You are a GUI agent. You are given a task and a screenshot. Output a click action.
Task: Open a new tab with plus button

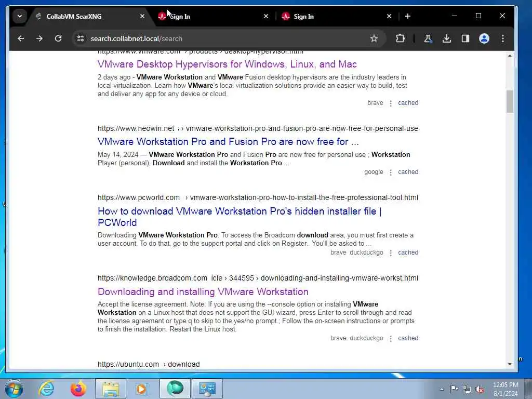408,16
